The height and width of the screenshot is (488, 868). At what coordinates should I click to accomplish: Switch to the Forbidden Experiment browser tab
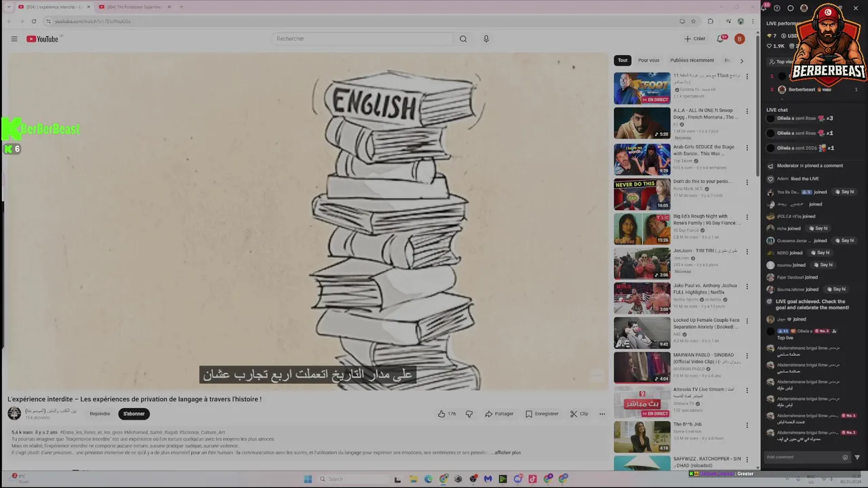134,7
